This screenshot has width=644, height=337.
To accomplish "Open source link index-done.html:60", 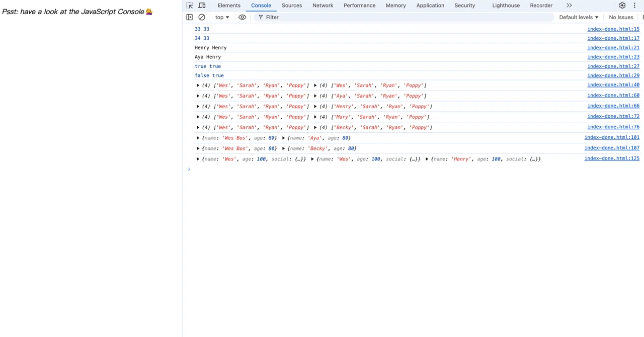I will [613, 96].
